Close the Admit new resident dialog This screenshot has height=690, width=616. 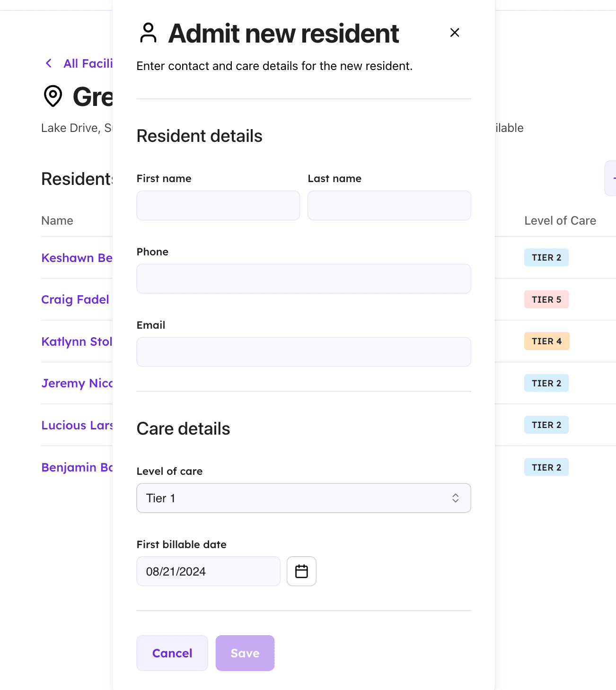pos(454,33)
